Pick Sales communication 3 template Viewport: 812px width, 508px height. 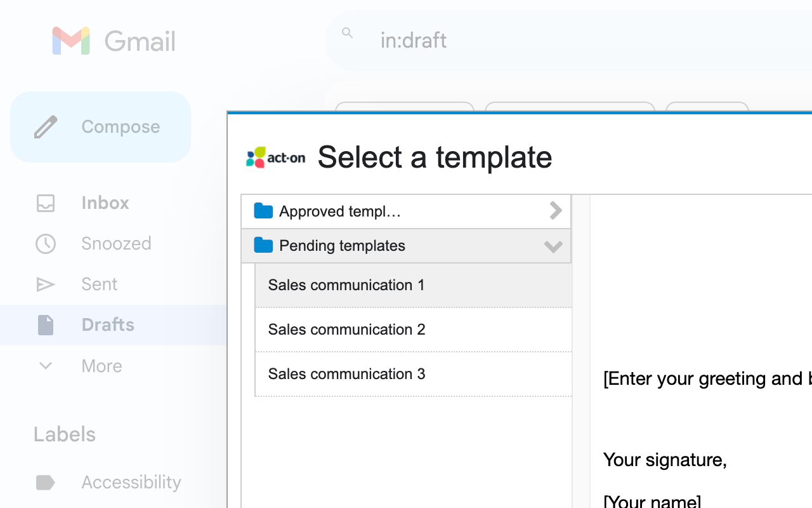point(346,374)
